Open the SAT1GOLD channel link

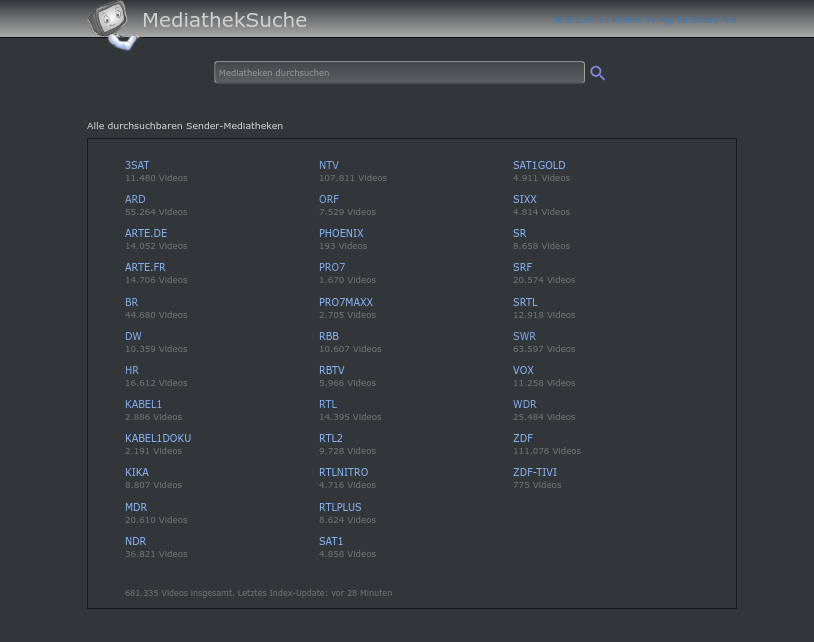[539, 165]
